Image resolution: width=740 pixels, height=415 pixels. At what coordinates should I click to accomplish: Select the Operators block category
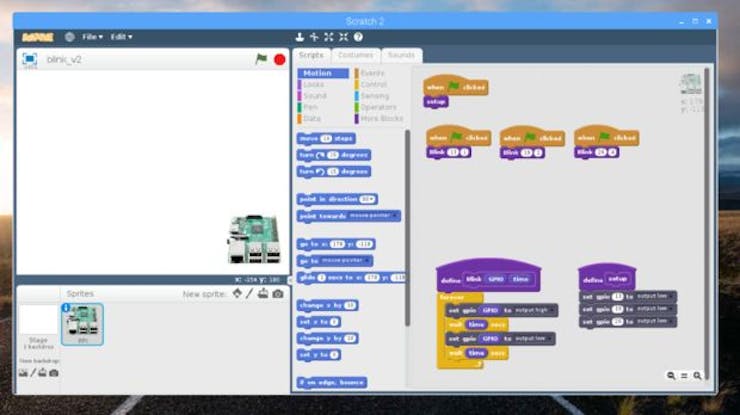[x=378, y=107]
